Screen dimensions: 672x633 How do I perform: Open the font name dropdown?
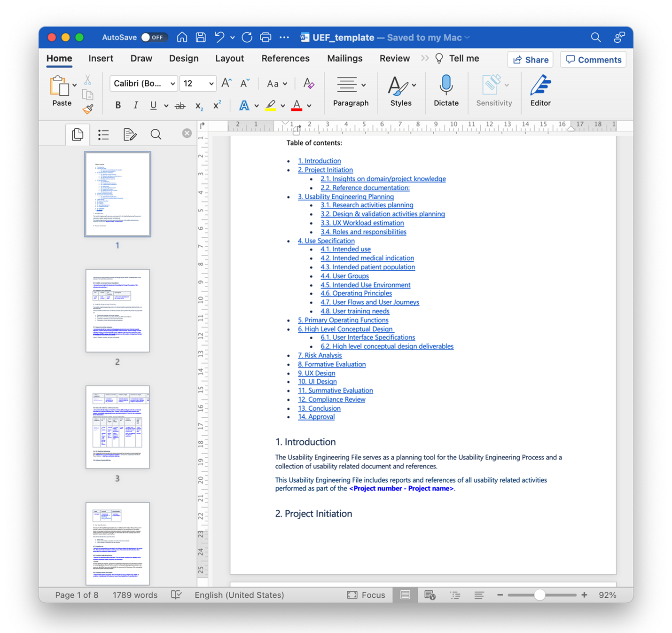click(172, 83)
